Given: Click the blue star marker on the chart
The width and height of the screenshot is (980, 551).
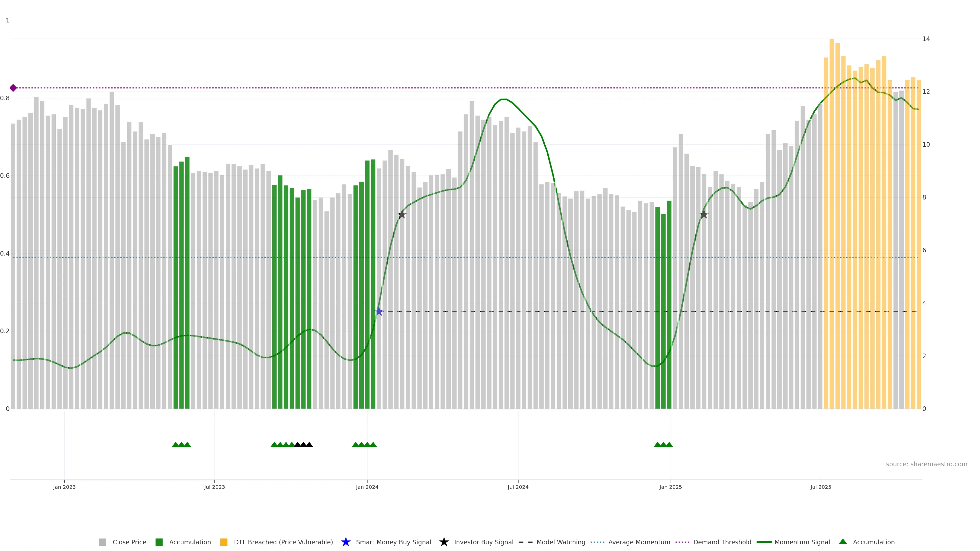Looking at the screenshot, I should tap(379, 311).
